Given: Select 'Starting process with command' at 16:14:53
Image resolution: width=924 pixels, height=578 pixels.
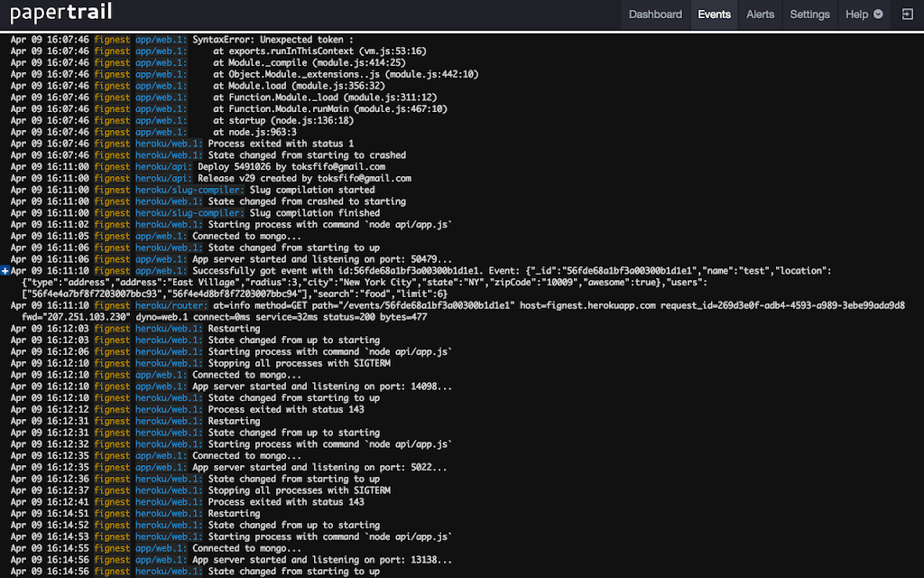Looking at the screenshot, I should (x=330, y=536).
